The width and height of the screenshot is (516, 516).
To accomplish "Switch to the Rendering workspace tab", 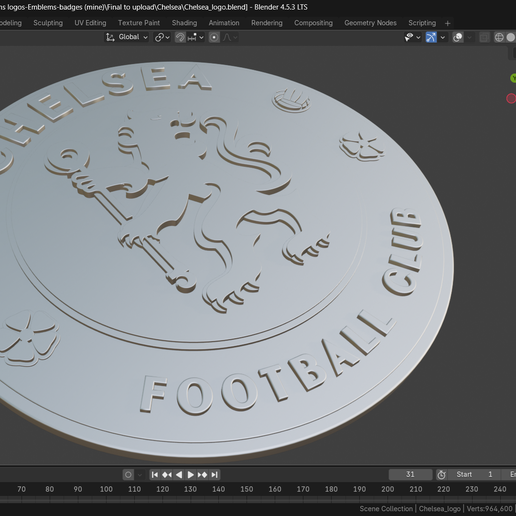I will 267,23.
